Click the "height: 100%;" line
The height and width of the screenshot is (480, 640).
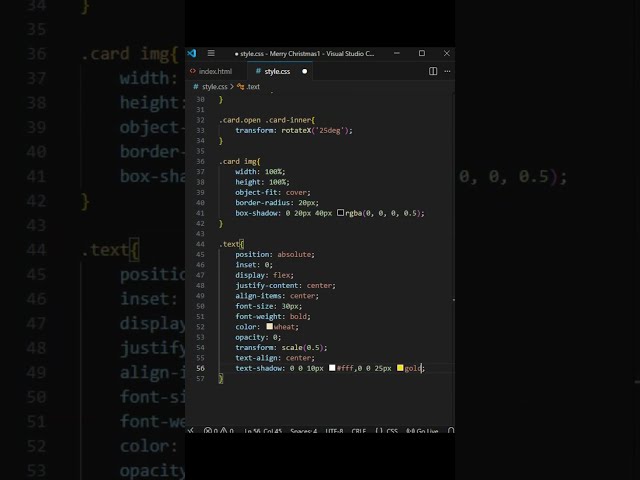point(262,182)
